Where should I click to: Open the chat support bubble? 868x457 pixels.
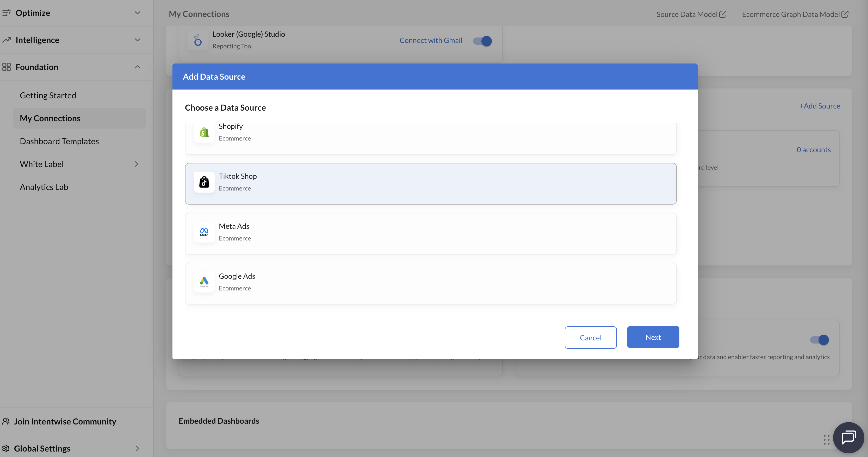[x=848, y=438]
